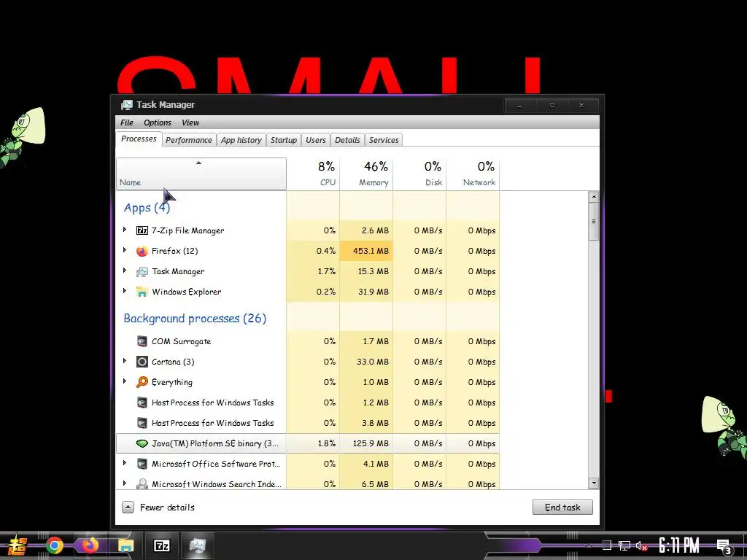This screenshot has height=560, width=747.
Task: Open Google Chrome from the taskbar
Action: [x=54, y=545]
